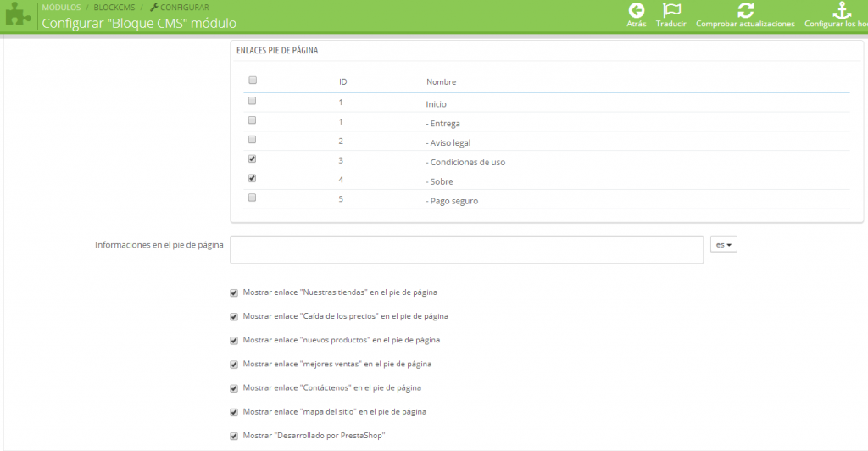Check the Inicio row checkbox
The height and width of the screenshot is (451, 868).
252,101
